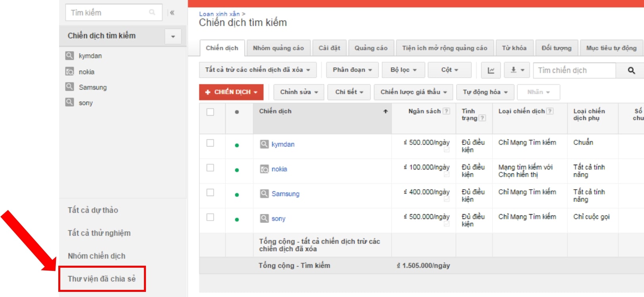This screenshot has width=644, height=297.
Task: Click the help icon next to Tình trạng
Action: (x=482, y=118)
